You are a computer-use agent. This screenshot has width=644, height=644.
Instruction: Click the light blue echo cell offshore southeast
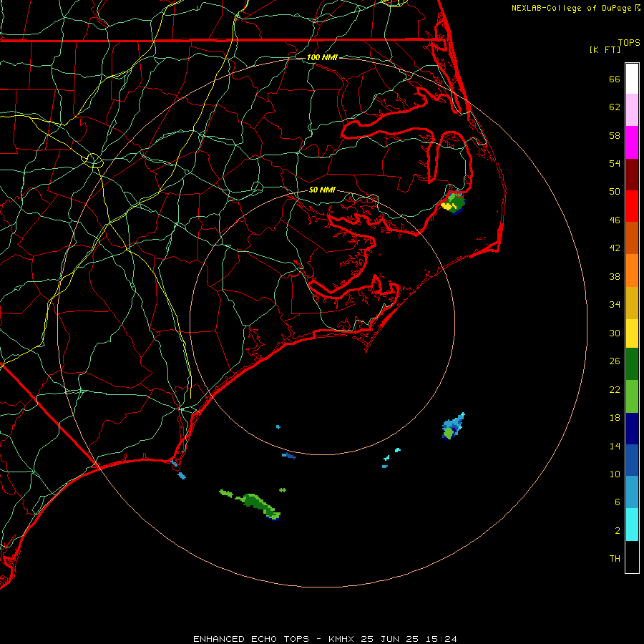tap(453, 426)
